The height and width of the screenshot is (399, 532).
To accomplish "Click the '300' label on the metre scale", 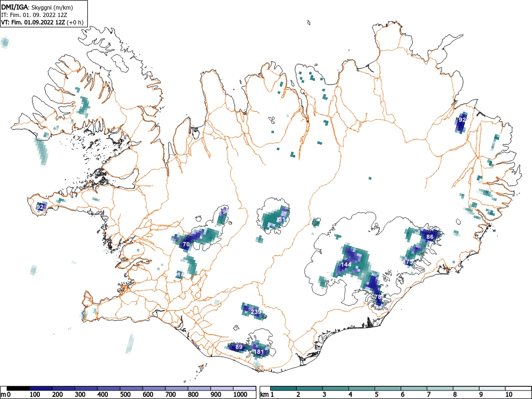I will [x=80, y=395].
